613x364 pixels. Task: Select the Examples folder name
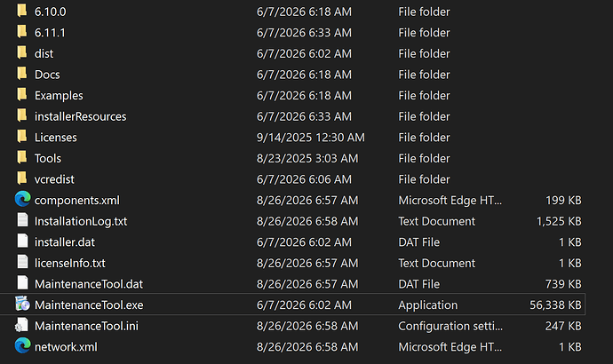(x=59, y=96)
